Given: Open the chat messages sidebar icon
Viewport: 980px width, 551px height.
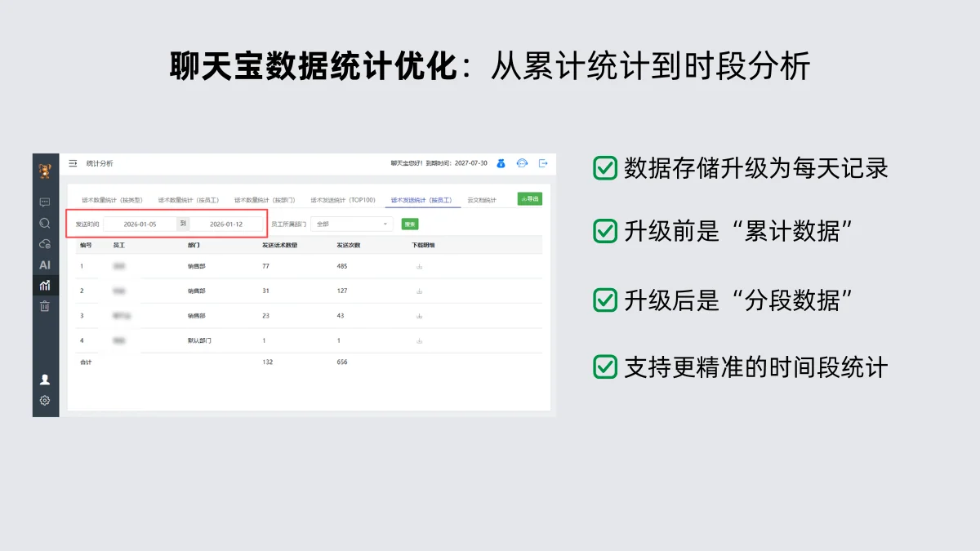Looking at the screenshot, I should click(x=45, y=202).
